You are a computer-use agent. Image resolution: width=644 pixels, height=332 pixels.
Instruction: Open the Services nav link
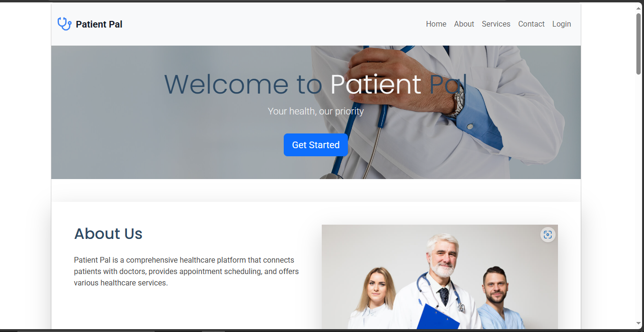pos(496,24)
